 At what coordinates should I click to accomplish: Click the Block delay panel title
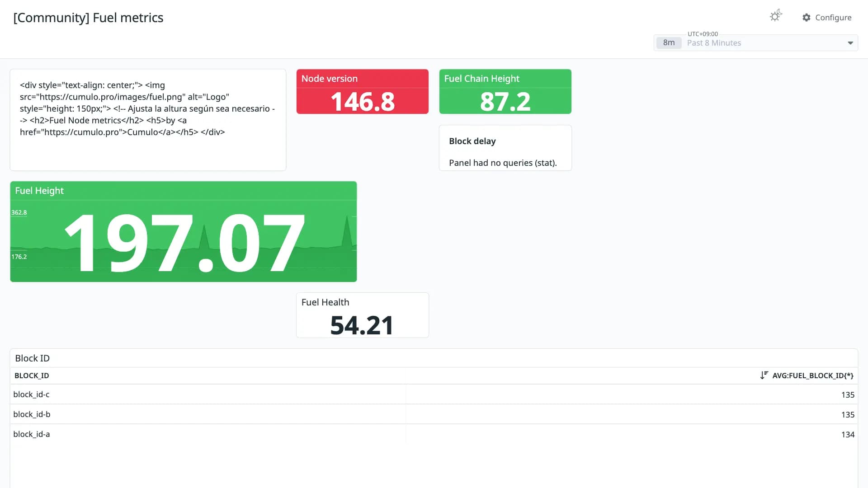tap(472, 141)
